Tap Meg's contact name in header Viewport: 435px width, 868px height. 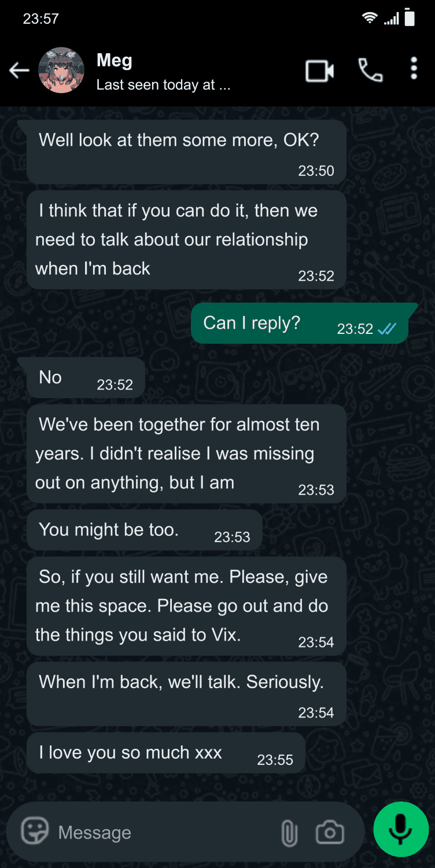pyautogui.click(x=115, y=60)
